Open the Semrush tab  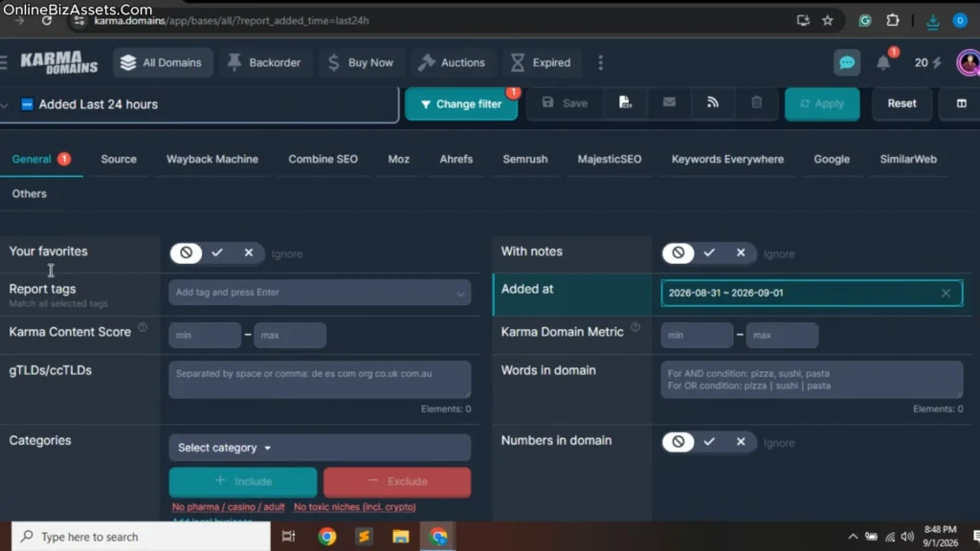(x=525, y=160)
